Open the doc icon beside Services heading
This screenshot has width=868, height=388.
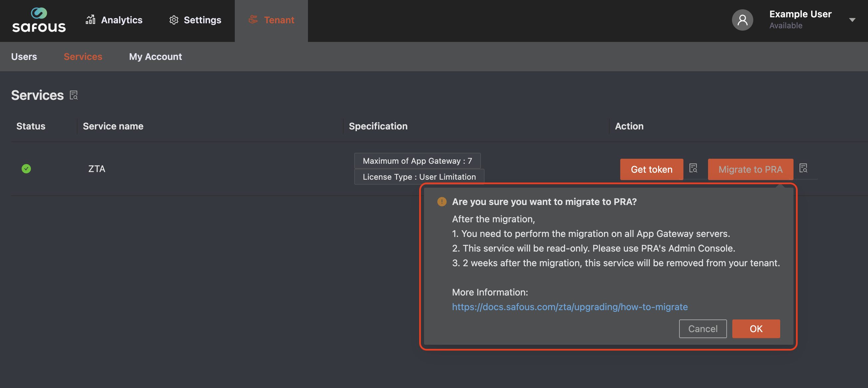(74, 96)
